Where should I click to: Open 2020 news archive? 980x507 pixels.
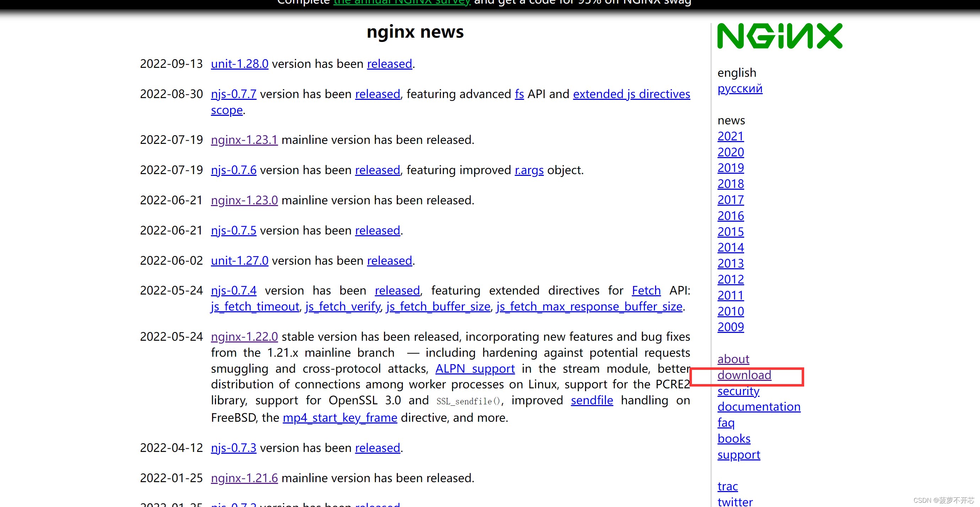point(730,152)
